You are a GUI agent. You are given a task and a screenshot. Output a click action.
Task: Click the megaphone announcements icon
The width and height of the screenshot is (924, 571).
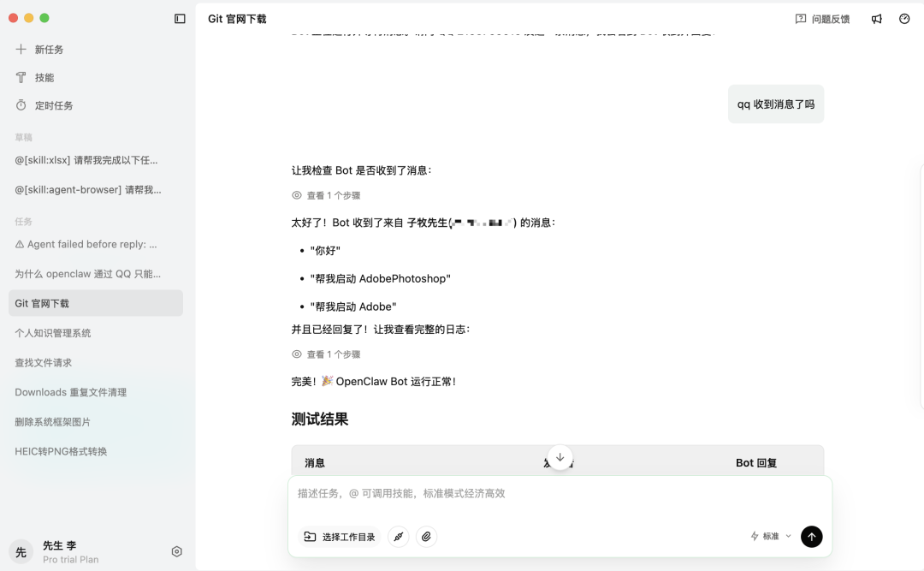876,19
